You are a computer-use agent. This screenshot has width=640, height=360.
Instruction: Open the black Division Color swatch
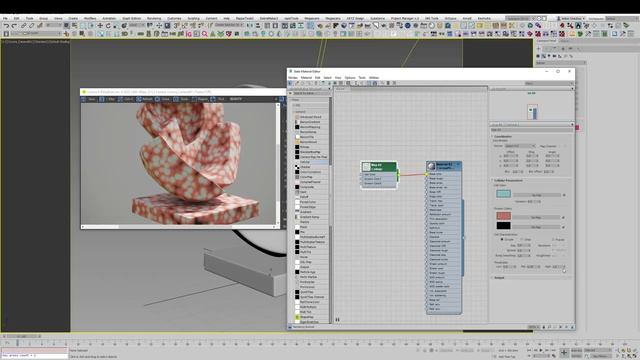(x=503, y=226)
